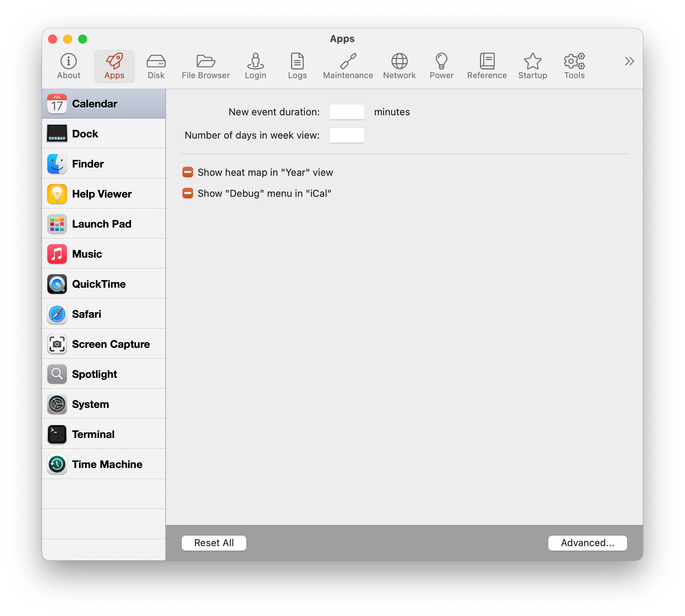Select the Help Viewer lightbulb icon
685x616 pixels.
coord(57,194)
